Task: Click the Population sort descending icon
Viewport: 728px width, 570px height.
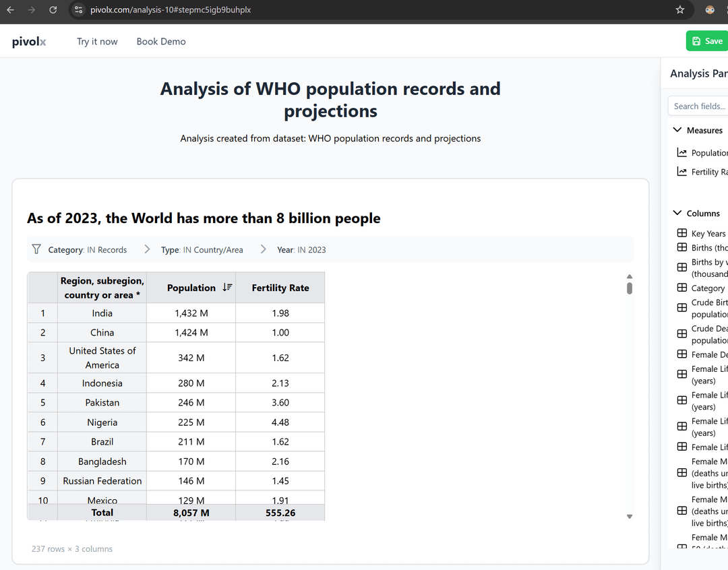Action: 227,288
